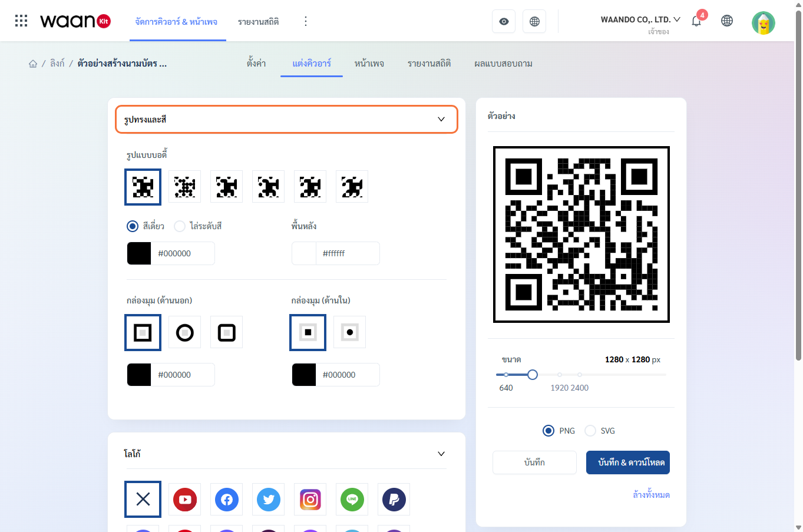
Task: Select the square inner corner style
Action: (308, 332)
